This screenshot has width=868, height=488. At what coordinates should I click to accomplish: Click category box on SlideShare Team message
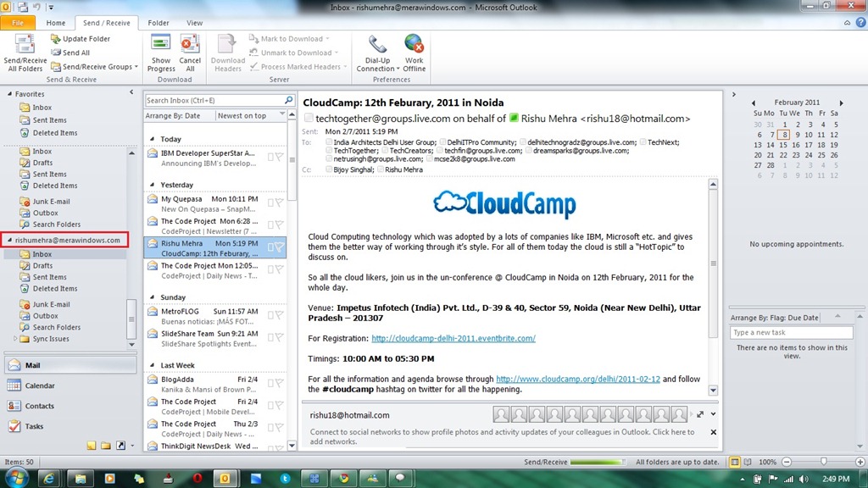270,337
